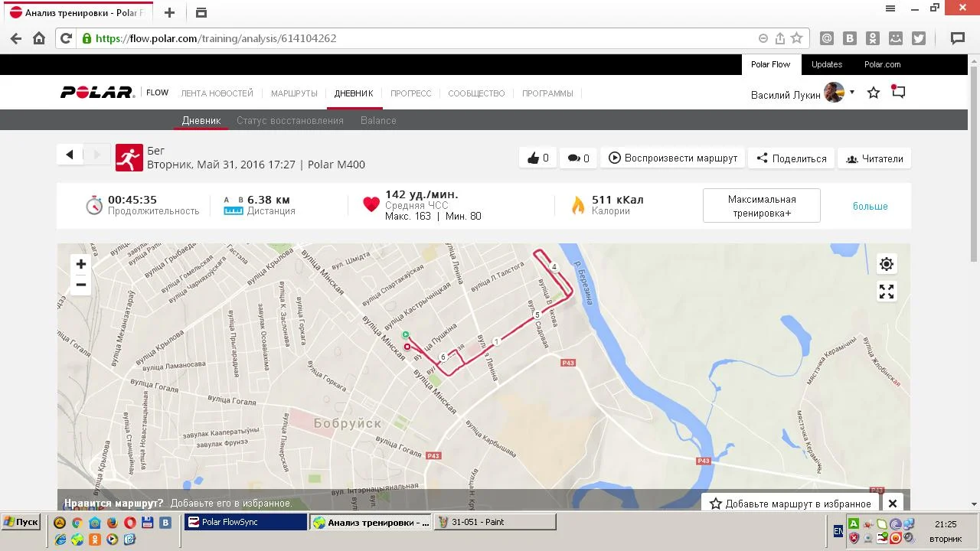Reload the page with the refresh icon

(x=66, y=38)
